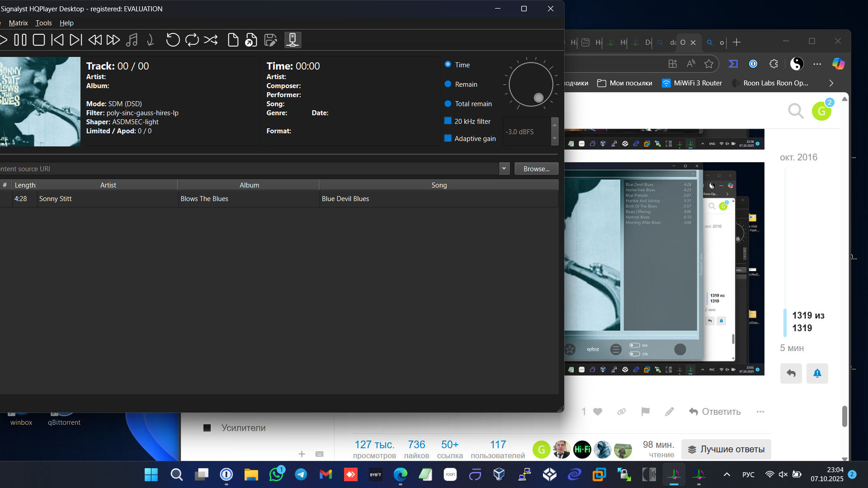Toggle shuffle playback mode

pyautogui.click(x=211, y=40)
